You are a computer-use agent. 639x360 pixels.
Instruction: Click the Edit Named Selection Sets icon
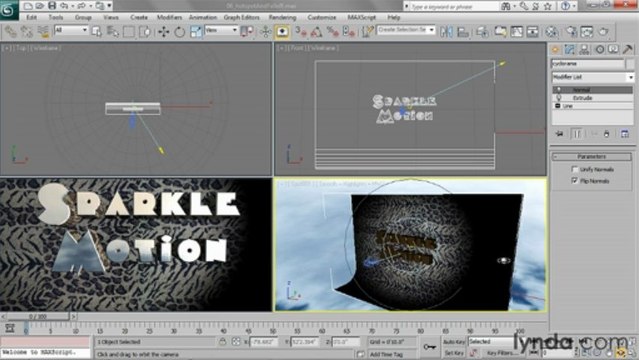368,31
